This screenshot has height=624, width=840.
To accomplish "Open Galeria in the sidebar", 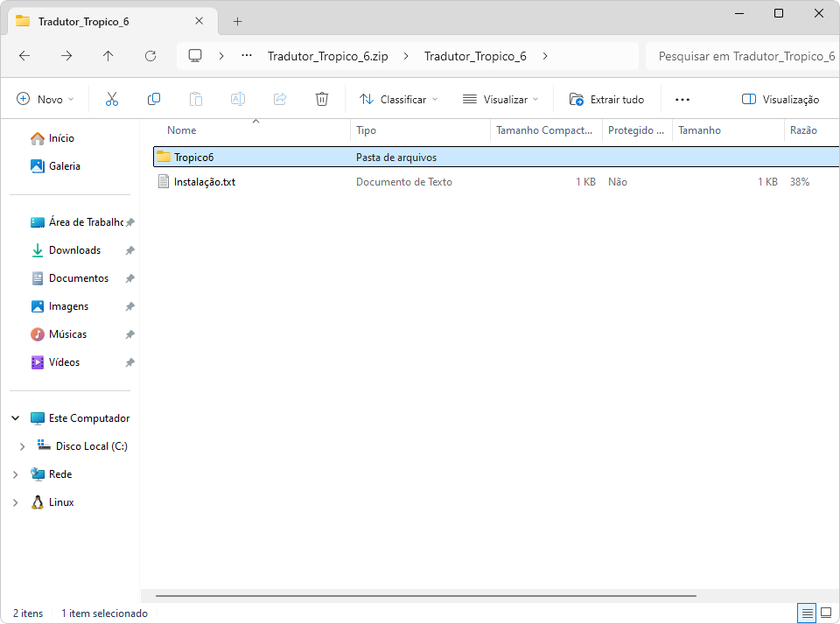I will point(56,166).
